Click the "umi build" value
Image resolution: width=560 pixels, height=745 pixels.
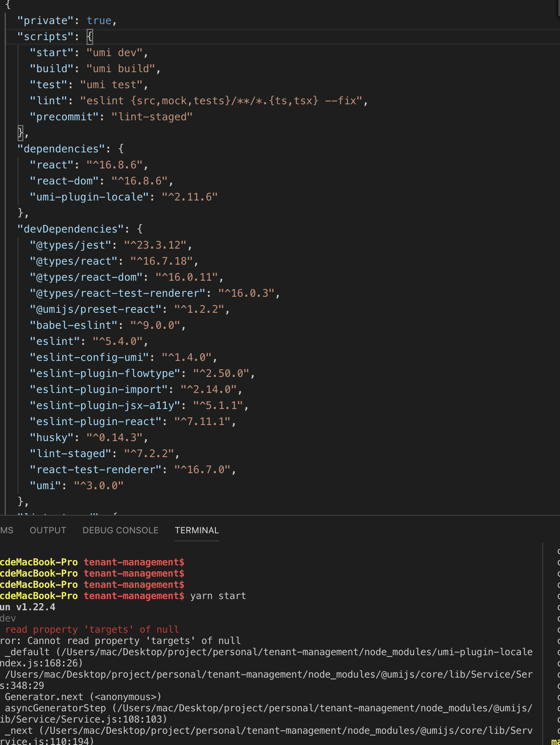click(x=121, y=69)
